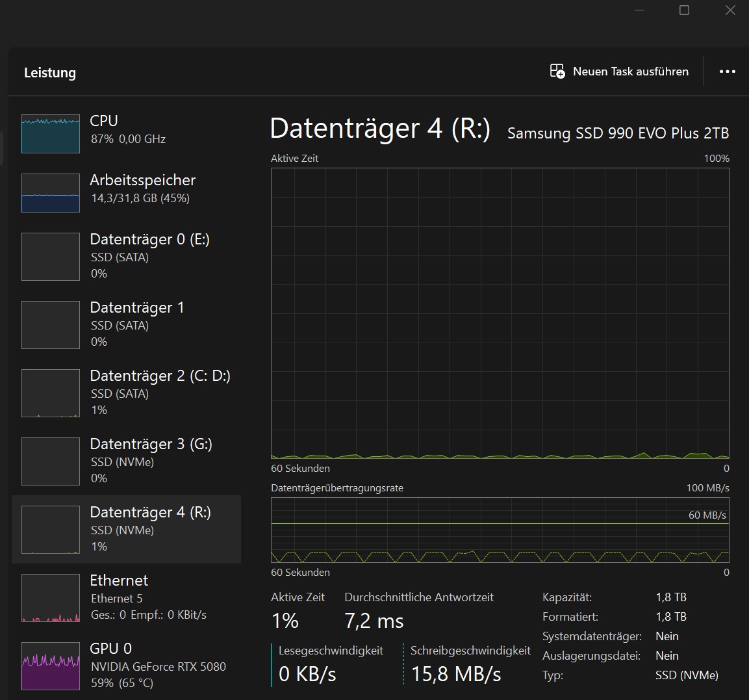Click Neuen Task ausführen button
Image resolution: width=749 pixels, height=700 pixels.
pyautogui.click(x=630, y=71)
